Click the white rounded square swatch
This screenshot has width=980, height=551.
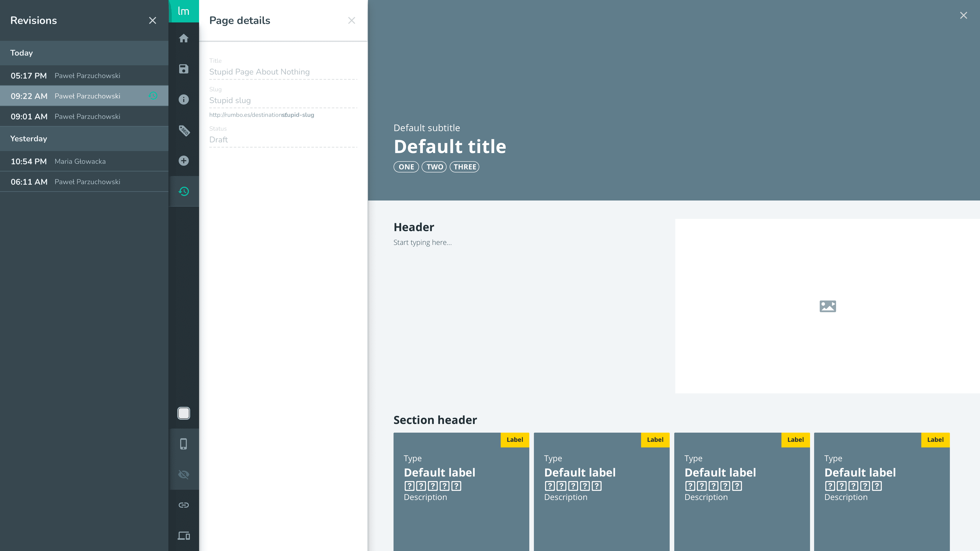(183, 413)
